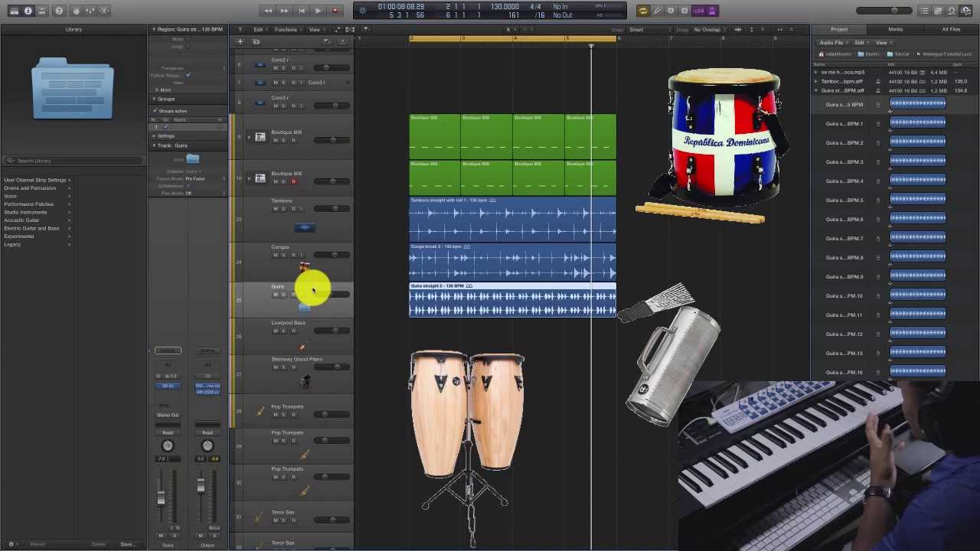The height and width of the screenshot is (551, 980).
Task: Toggle the Inspector button in the toolbar
Action: (x=28, y=11)
